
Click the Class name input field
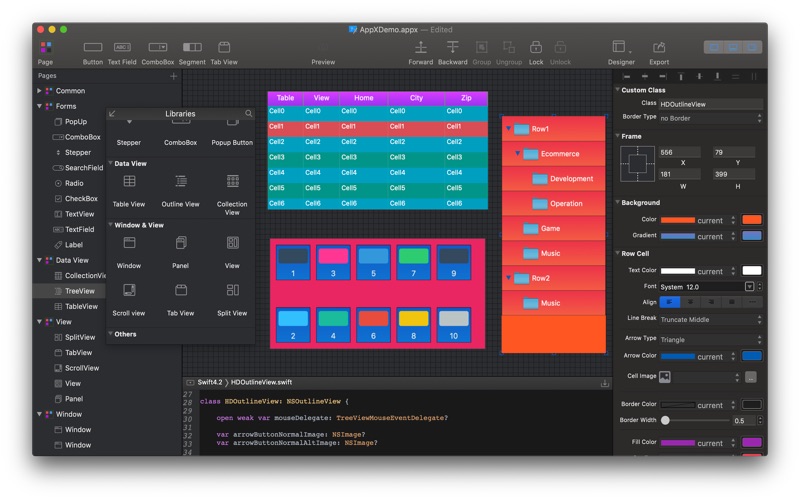coord(711,104)
